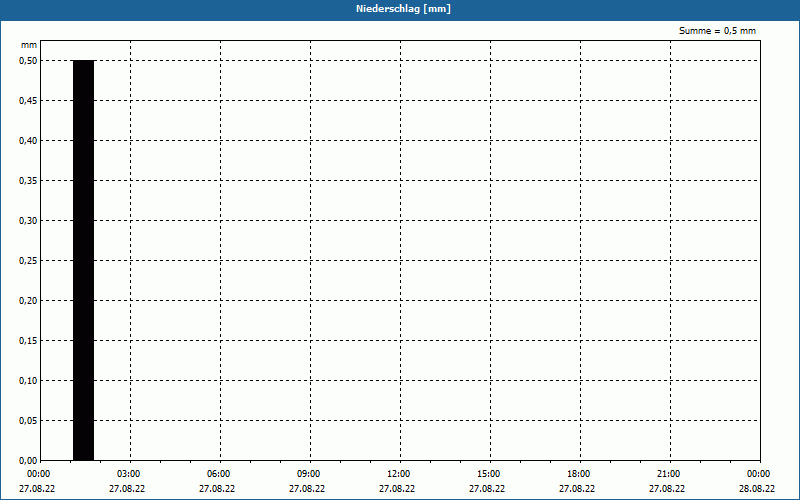Click the 21:00 time label

tap(668, 474)
